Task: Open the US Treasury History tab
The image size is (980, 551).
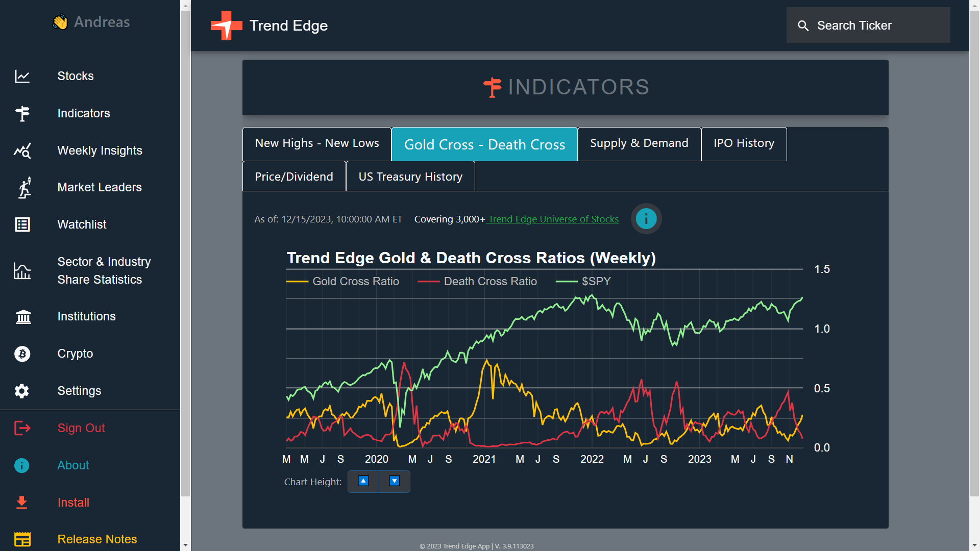Action: coord(410,177)
